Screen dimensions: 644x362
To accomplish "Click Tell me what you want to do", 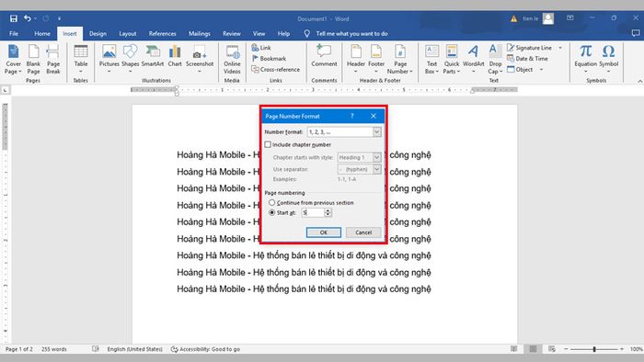I will tap(351, 34).
